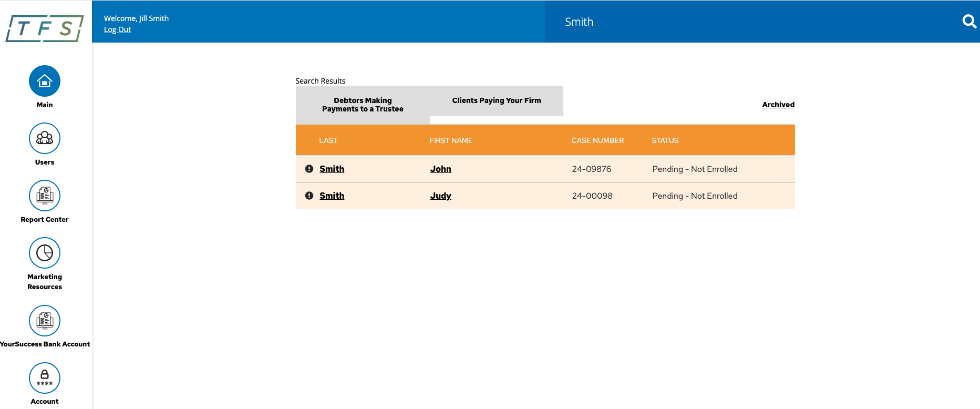The image size is (980, 409).
Task: Open first name Judy link
Action: click(440, 196)
